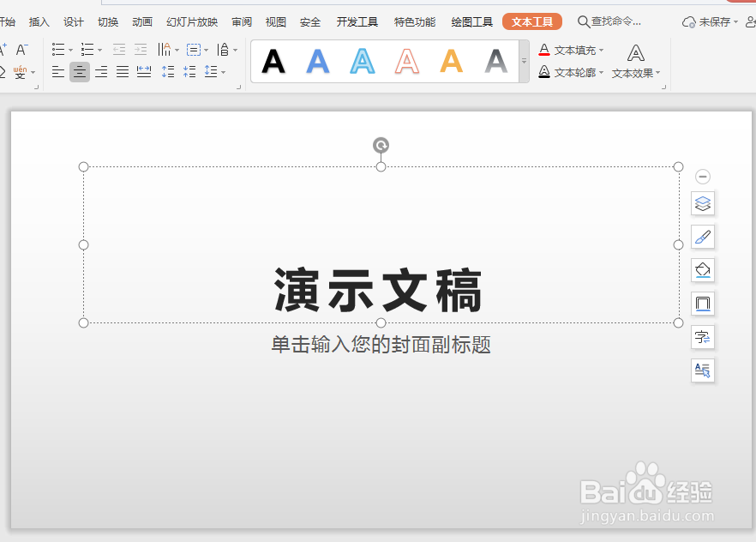756x542 pixels.
Task: Toggle distributed alignment
Action: 144,72
